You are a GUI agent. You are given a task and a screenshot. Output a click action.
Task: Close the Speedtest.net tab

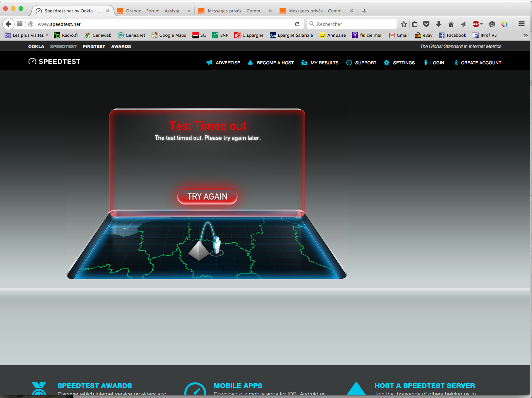tap(108, 11)
